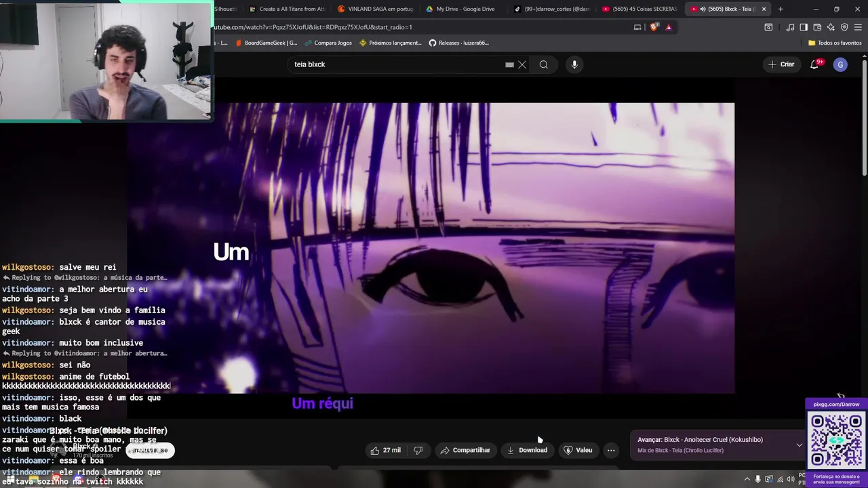
Task: Open Releases - luizera66 GitHub bookmark
Action: 459,43
